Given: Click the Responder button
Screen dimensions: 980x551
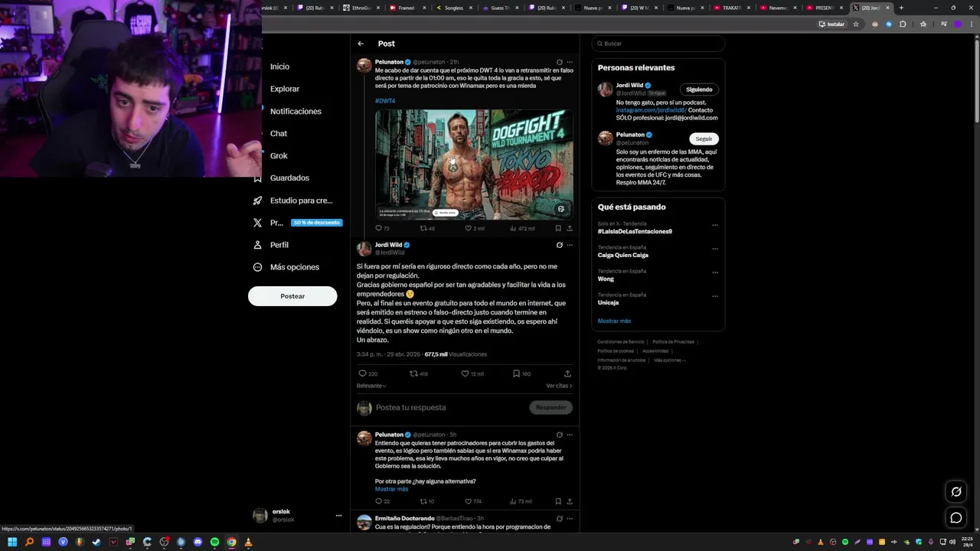Looking at the screenshot, I should 550,407.
